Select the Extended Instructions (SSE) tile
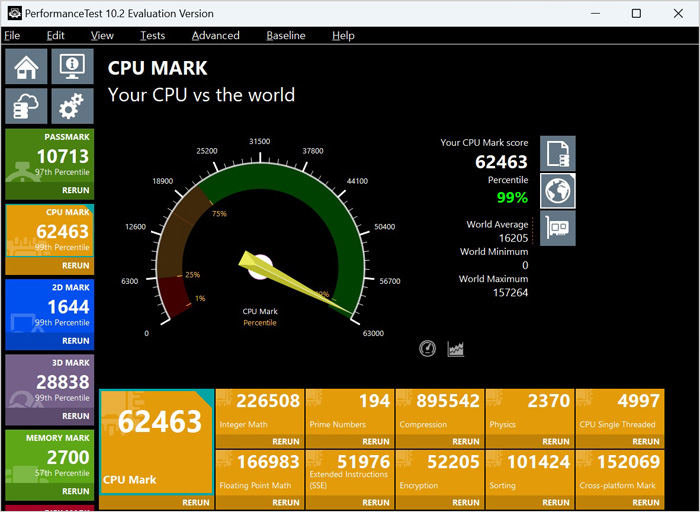This screenshot has height=512, width=700. (x=350, y=473)
